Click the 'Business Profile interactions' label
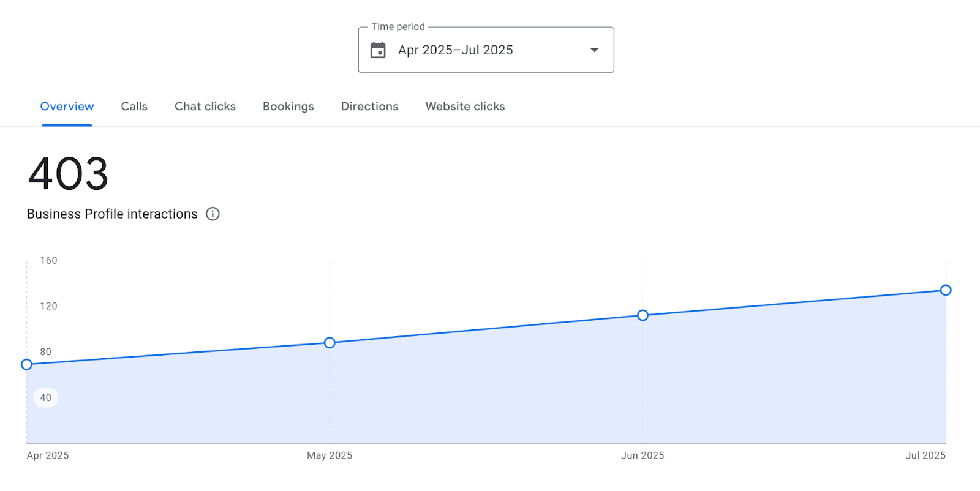Screen dimensions: 980x491 [x=112, y=214]
